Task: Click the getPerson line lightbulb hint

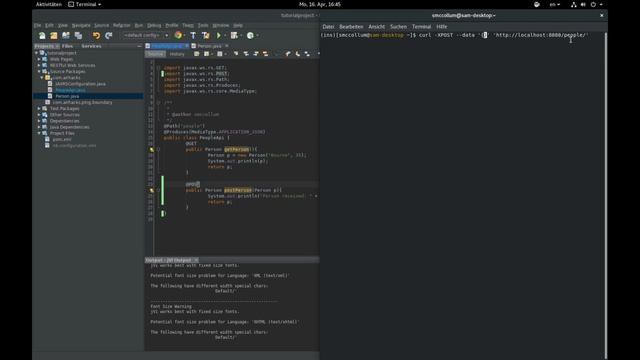Action: coord(152,150)
